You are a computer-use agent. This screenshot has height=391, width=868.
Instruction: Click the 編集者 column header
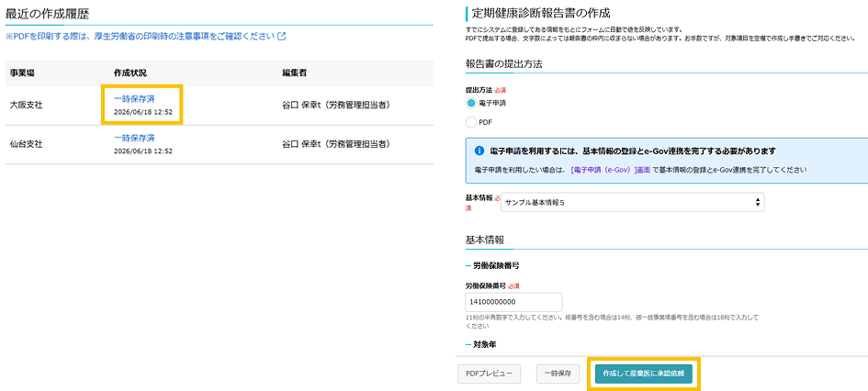tap(295, 73)
